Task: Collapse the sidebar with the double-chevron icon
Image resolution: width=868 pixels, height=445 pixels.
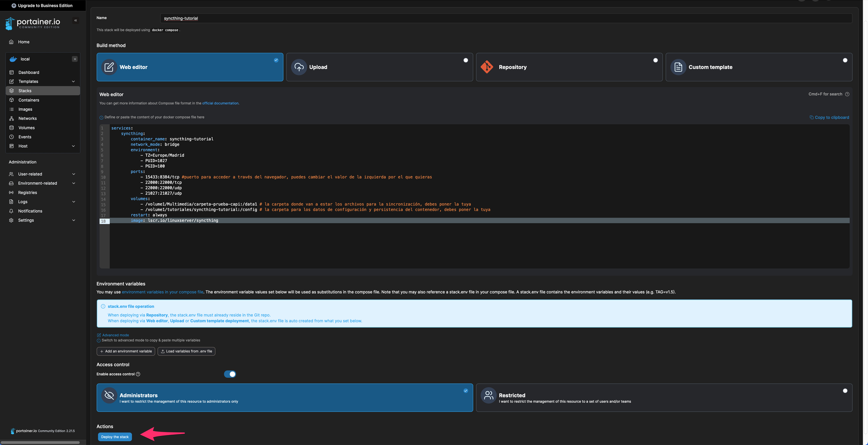Action: (76, 20)
